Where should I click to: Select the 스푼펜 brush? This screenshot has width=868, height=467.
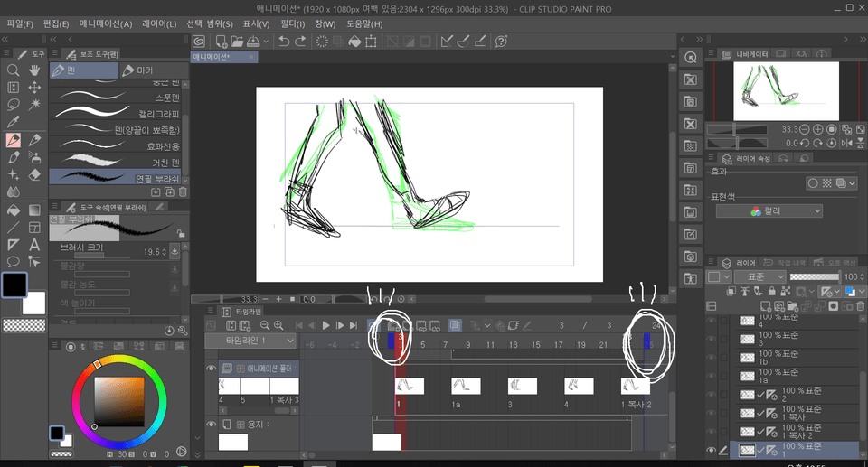[115, 98]
